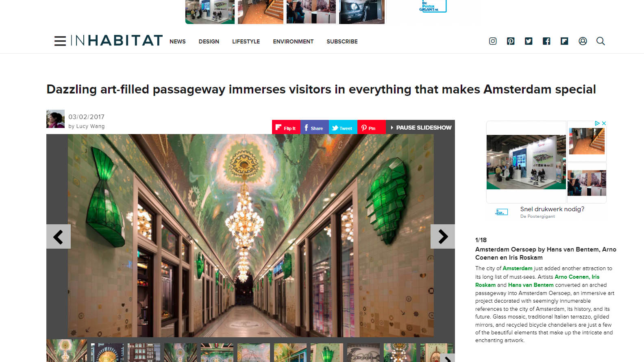Open the hamburger menu icon
644x362 pixels.
[x=60, y=41]
